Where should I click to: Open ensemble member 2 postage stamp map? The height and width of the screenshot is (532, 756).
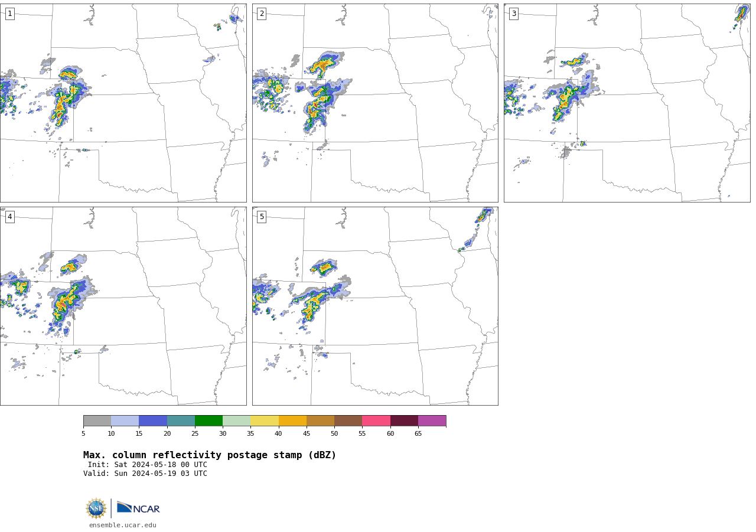pos(375,103)
